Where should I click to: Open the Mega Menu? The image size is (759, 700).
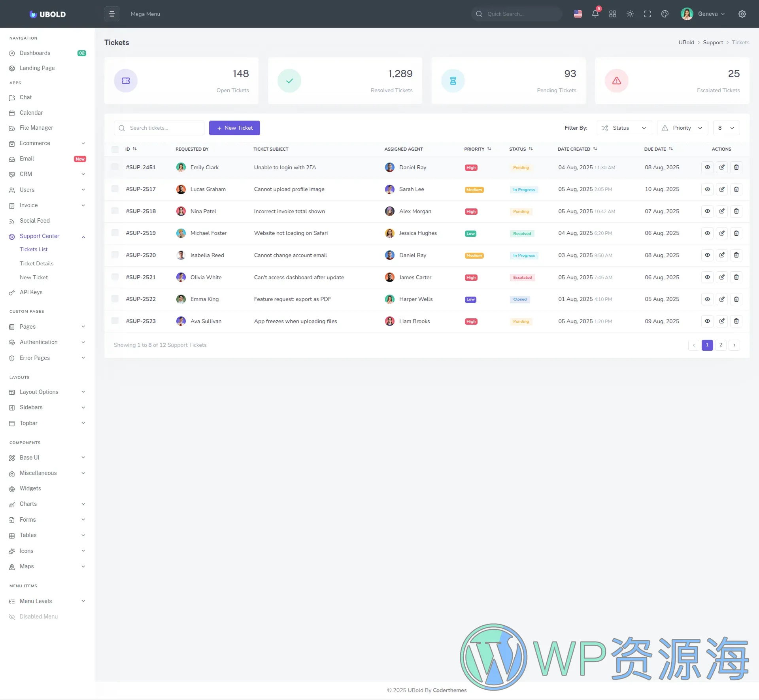point(145,14)
